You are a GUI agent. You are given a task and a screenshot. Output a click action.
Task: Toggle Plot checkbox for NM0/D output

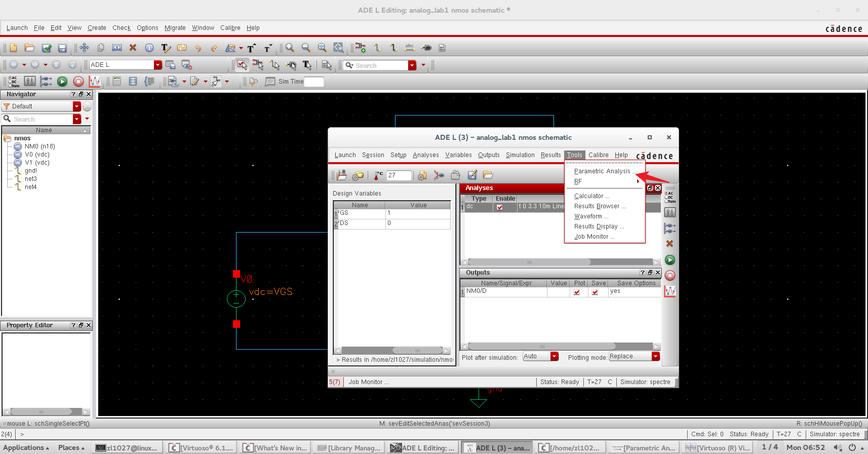577,292
